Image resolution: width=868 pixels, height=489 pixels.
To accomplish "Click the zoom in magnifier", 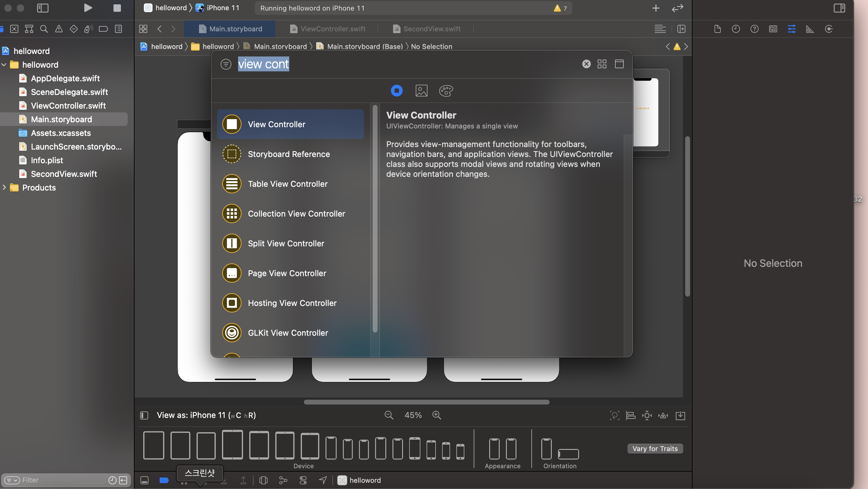I will tap(437, 415).
